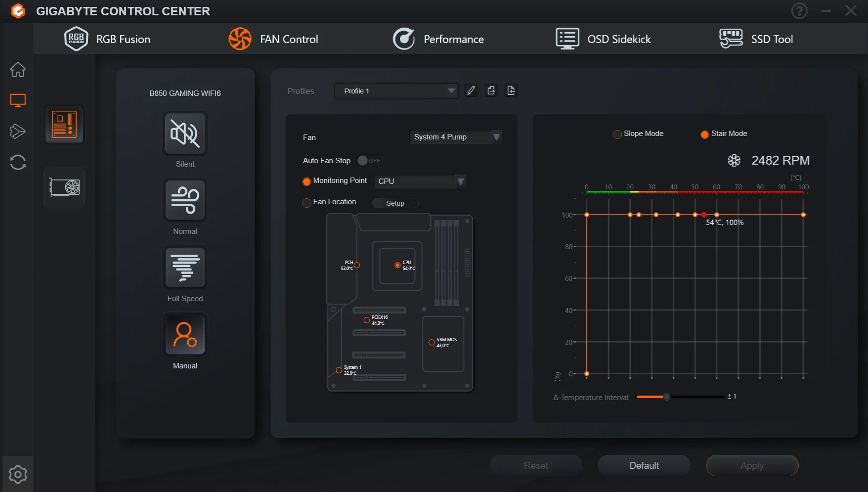
Task: Rename profile with the pencil icon
Action: (x=471, y=90)
